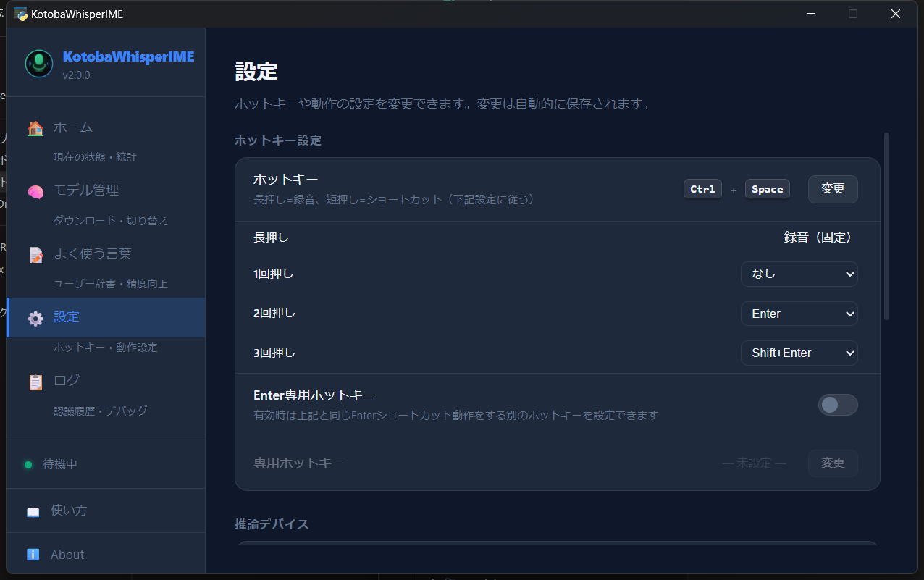This screenshot has width=924, height=580.
Task: Select the よく使う言葉 document icon
Action: 35,253
